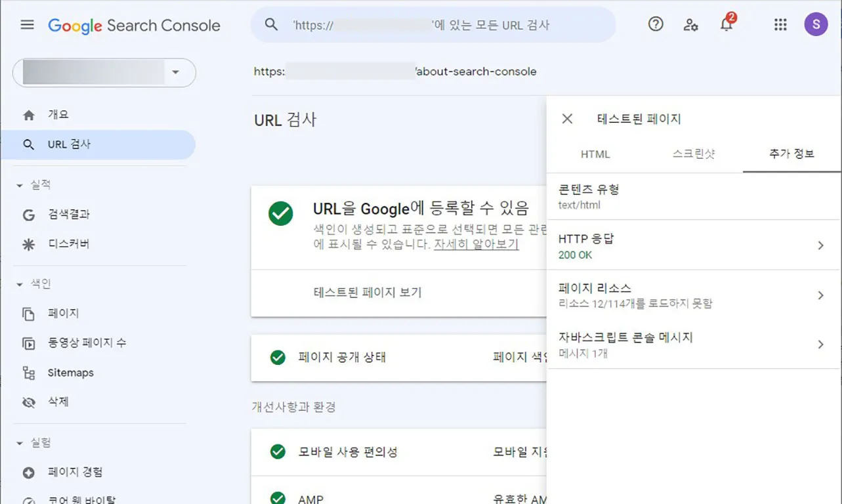
Task: Switch to the HTML tab
Action: pyautogui.click(x=595, y=155)
